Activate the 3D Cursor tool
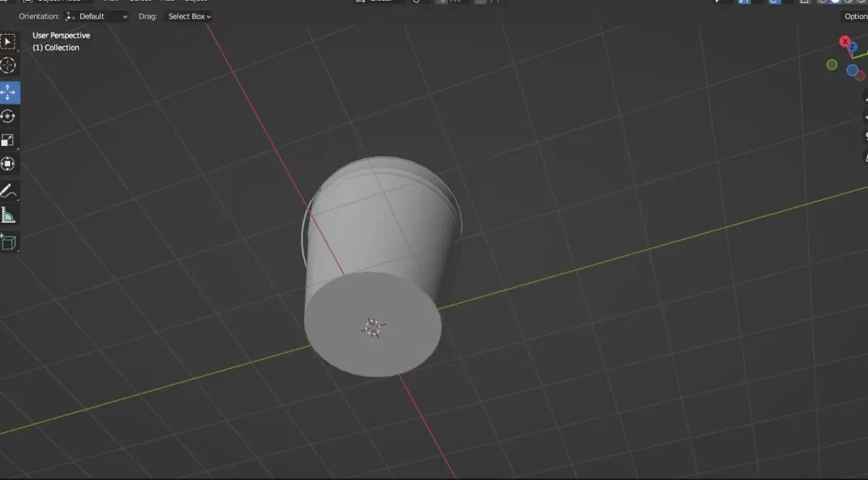 [8, 66]
